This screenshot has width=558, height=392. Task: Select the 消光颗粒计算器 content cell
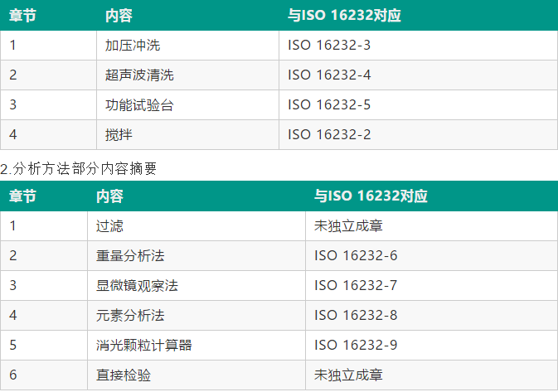click(197, 346)
